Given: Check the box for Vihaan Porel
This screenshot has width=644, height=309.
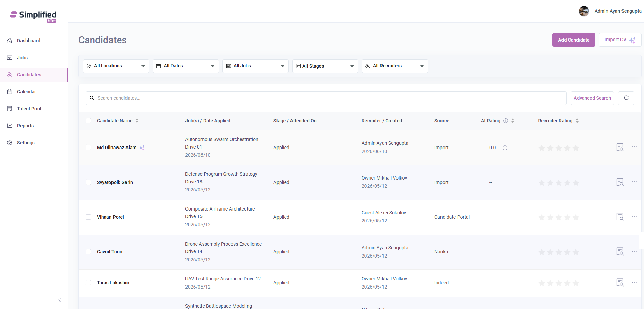Looking at the screenshot, I should coord(88,217).
